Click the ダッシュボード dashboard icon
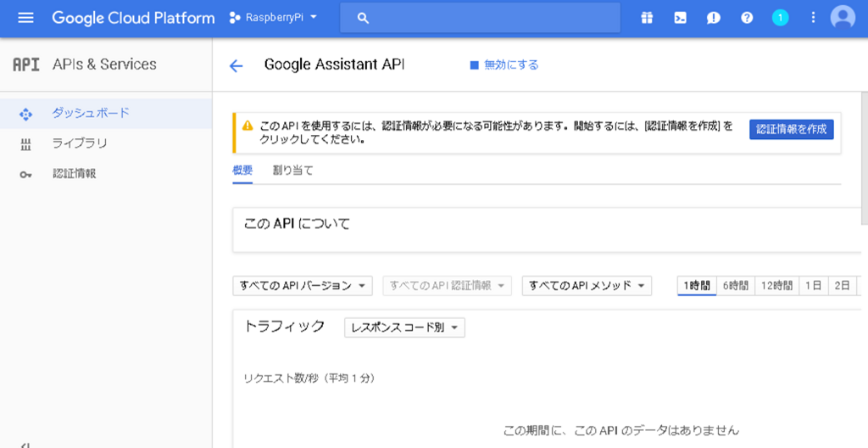 pos(25,115)
